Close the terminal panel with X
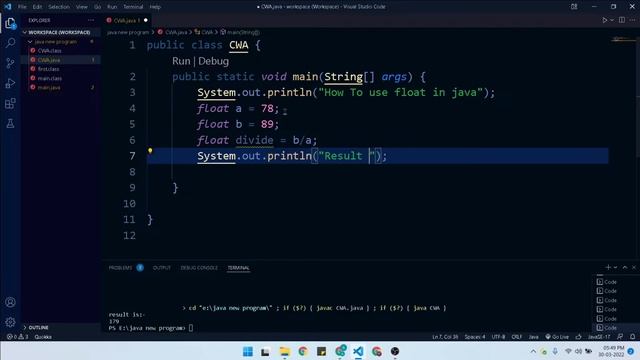The width and height of the screenshot is (640, 360). click(x=634, y=267)
